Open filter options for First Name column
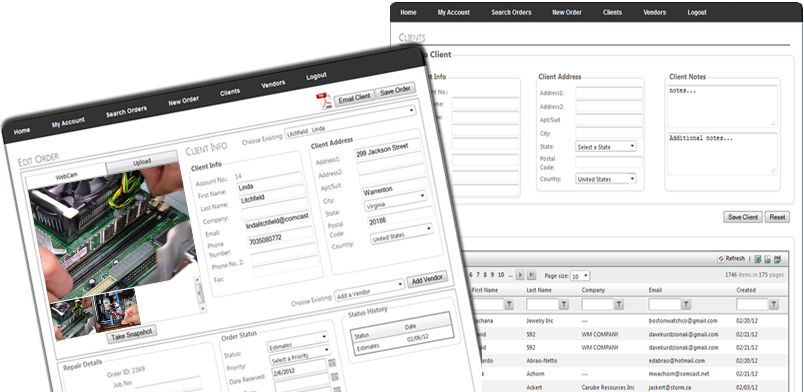This screenshot has width=804, height=392. 509,305
